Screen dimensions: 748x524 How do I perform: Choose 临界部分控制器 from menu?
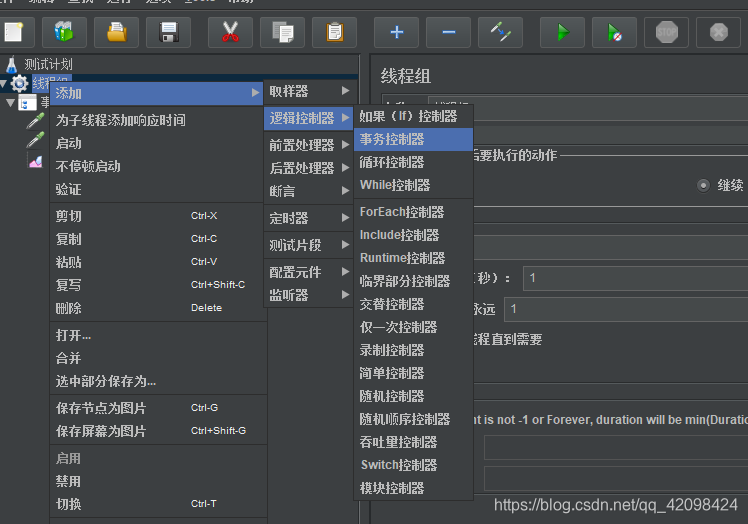pos(413,281)
